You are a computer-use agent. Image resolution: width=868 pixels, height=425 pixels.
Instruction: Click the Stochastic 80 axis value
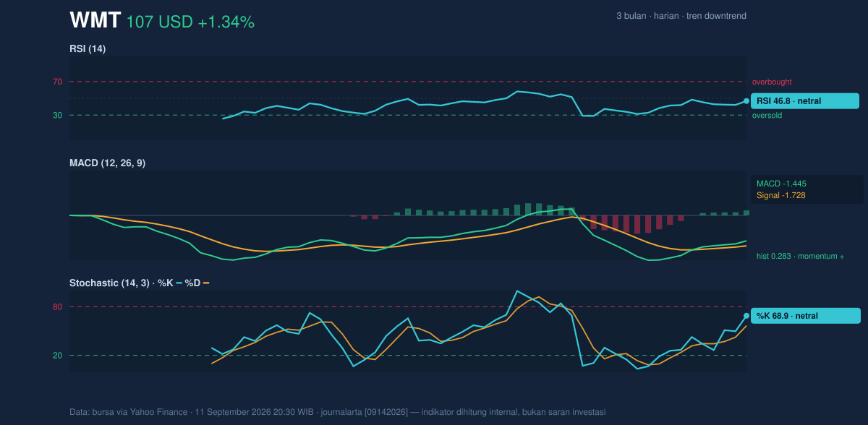(57, 307)
